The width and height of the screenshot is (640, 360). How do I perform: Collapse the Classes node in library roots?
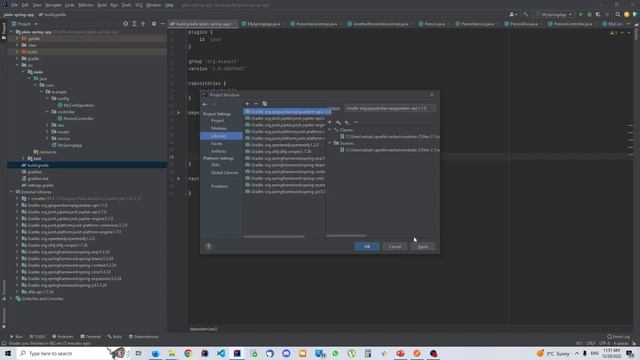tap(330, 130)
